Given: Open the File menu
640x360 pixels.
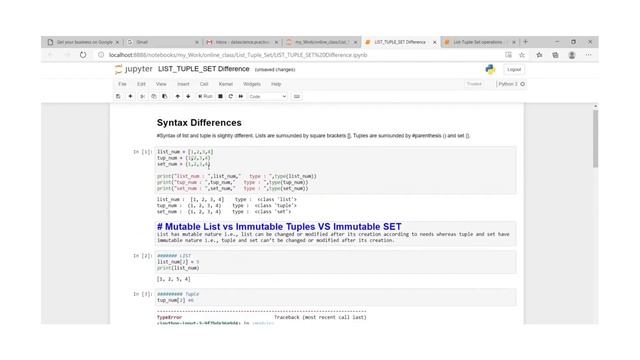Looking at the screenshot, I should 122,84.
